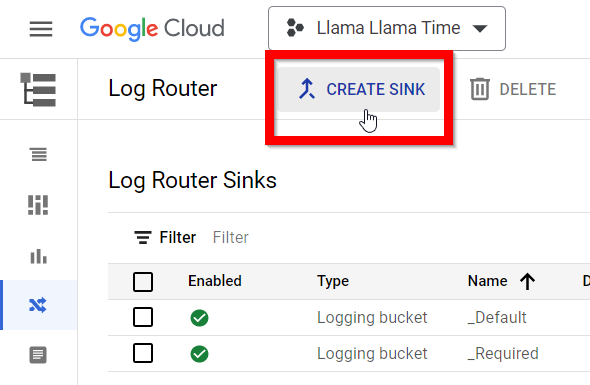The height and width of the screenshot is (385, 590).
Task: Click the DELETE button label
Action: (x=528, y=90)
